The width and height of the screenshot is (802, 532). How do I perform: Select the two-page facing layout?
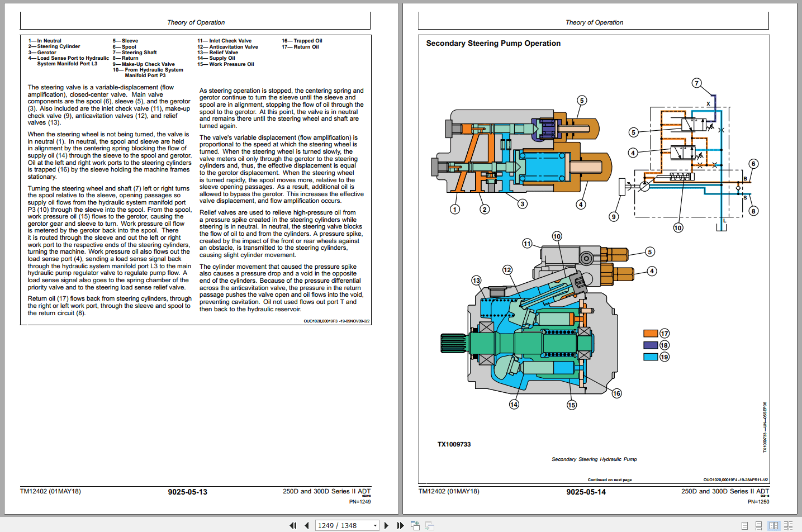coord(773,525)
